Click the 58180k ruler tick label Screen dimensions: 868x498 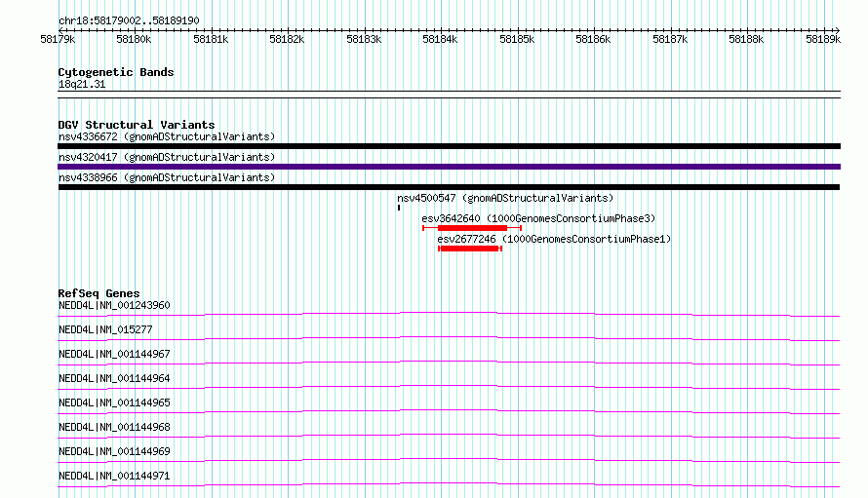pyautogui.click(x=134, y=39)
